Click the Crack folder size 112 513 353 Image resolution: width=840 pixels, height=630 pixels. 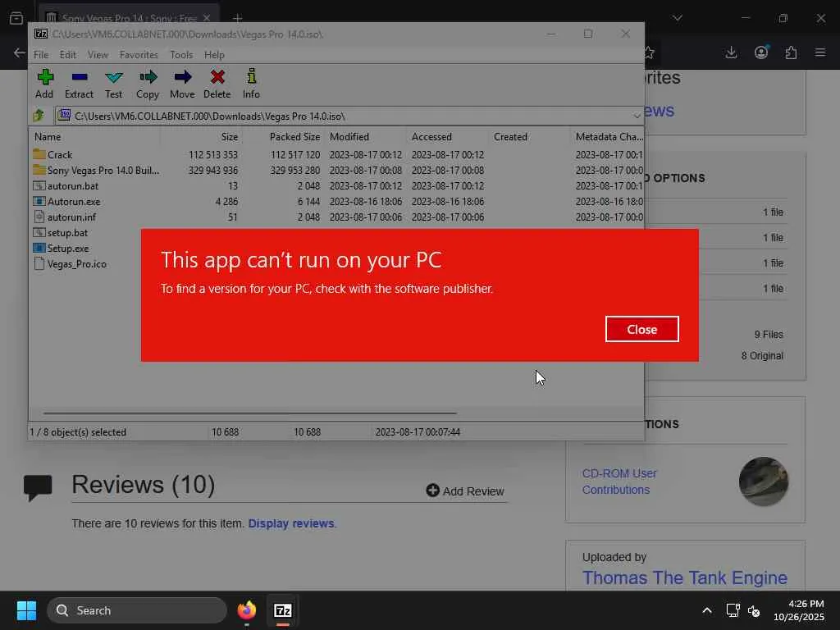[x=212, y=154]
